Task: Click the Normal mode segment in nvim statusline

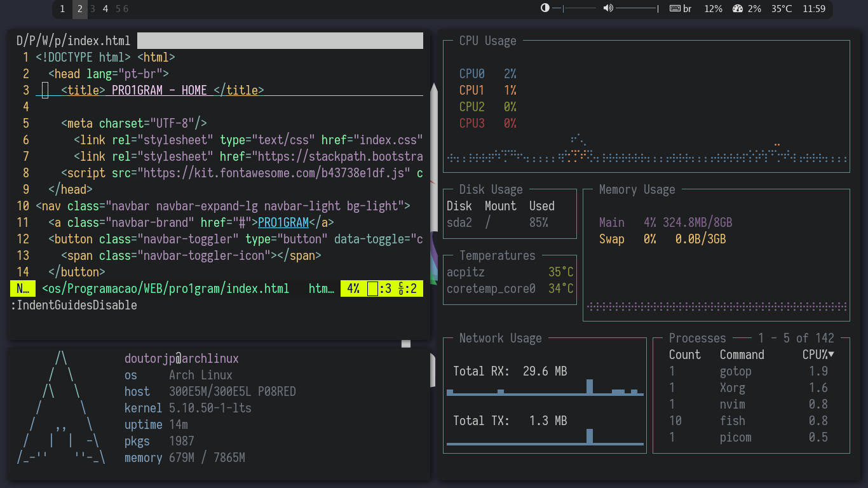Action: click(x=22, y=288)
